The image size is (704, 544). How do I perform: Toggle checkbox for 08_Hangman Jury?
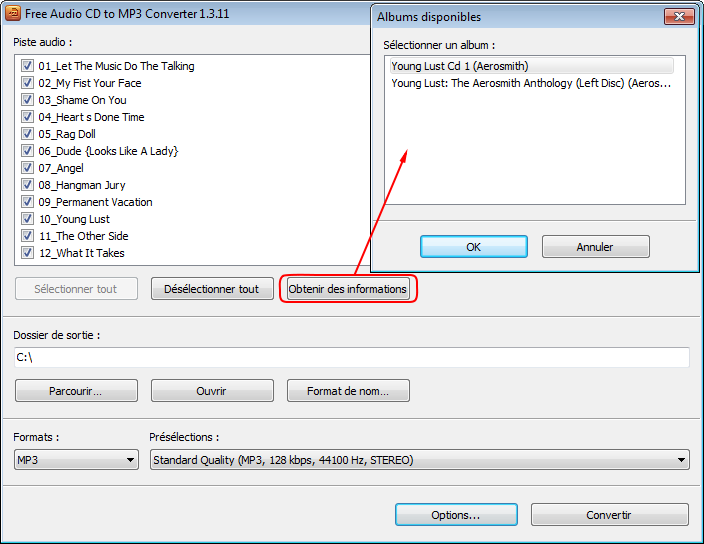27,184
